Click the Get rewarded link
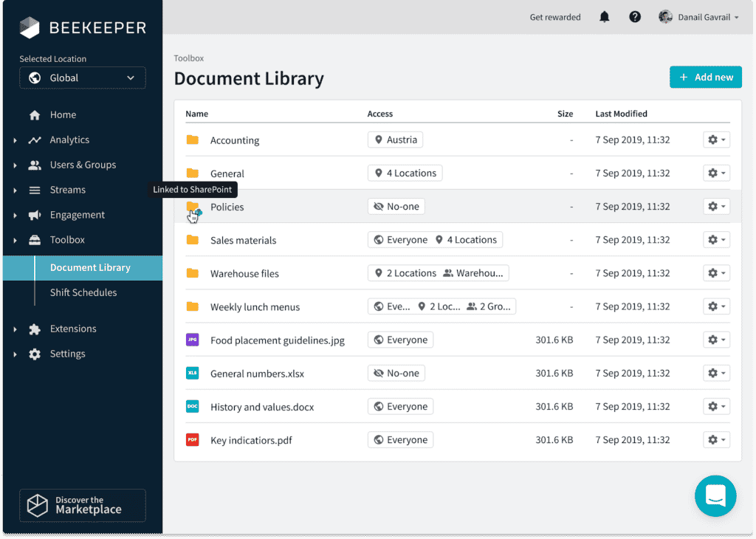 click(555, 17)
